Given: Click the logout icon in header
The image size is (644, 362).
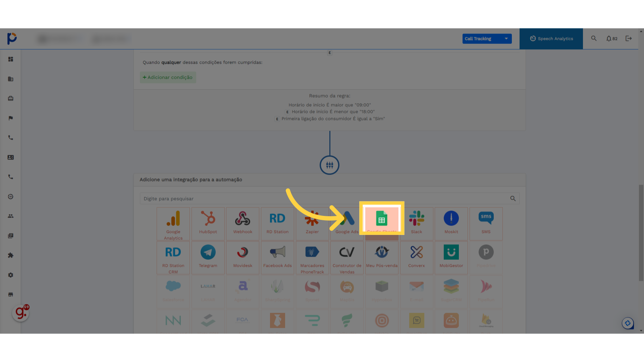Looking at the screenshot, I should 629,39.
